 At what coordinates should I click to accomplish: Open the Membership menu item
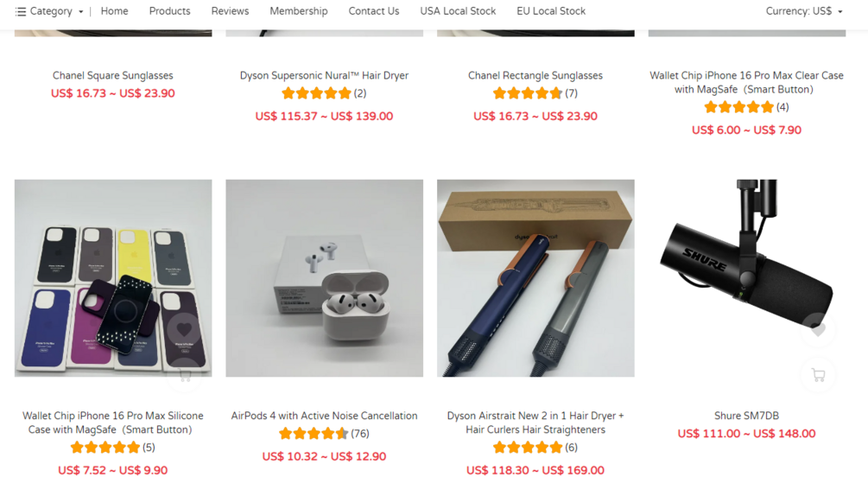click(x=298, y=11)
